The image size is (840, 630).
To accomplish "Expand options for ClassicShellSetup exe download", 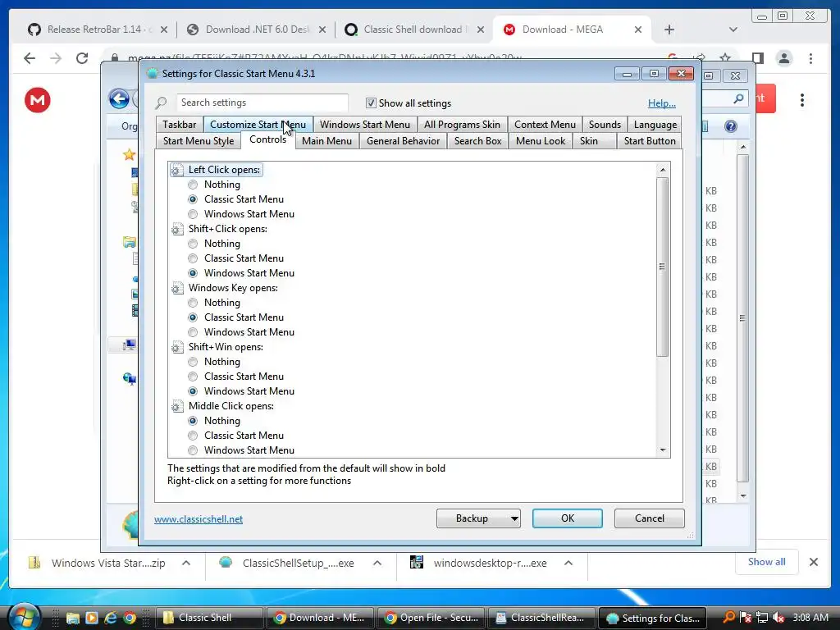I will point(377,563).
